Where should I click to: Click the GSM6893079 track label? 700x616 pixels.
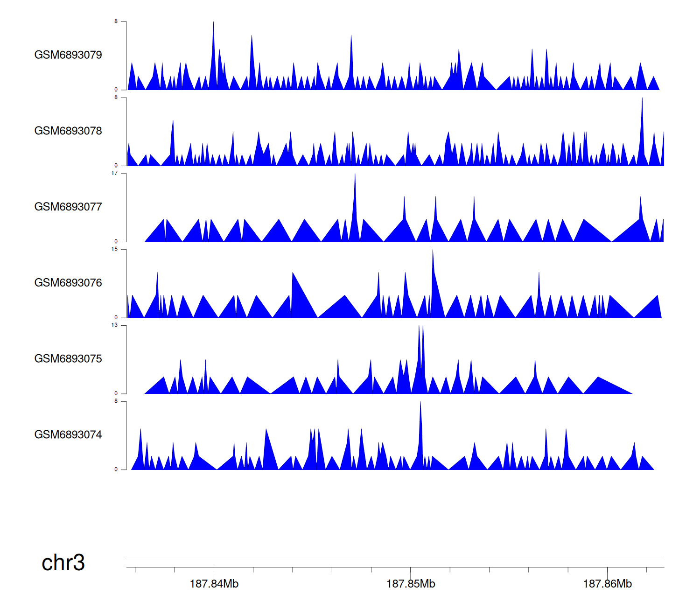(68, 55)
